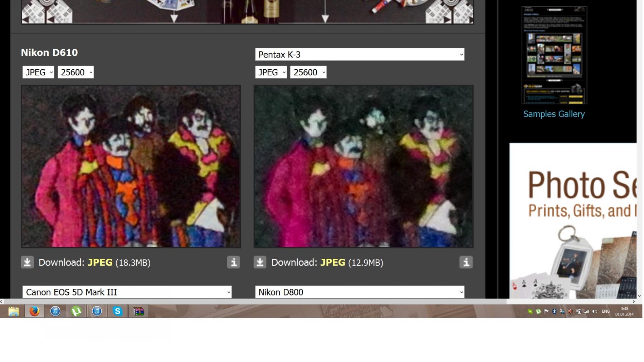This screenshot has width=644, height=362.
Task: Click the studio scene overview strip image
Action: pyautogui.click(x=248, y=12)
